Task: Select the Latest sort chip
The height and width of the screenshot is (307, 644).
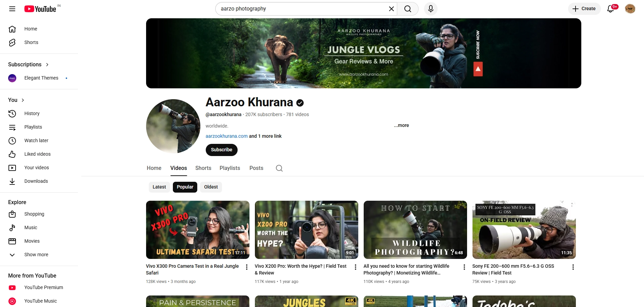Action: [159, 187]
